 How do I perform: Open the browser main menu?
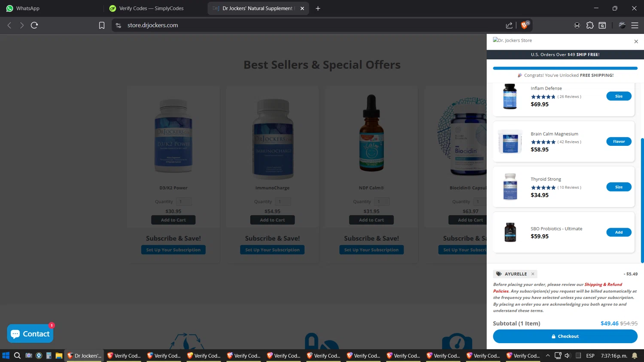click(x=635, y=25)
